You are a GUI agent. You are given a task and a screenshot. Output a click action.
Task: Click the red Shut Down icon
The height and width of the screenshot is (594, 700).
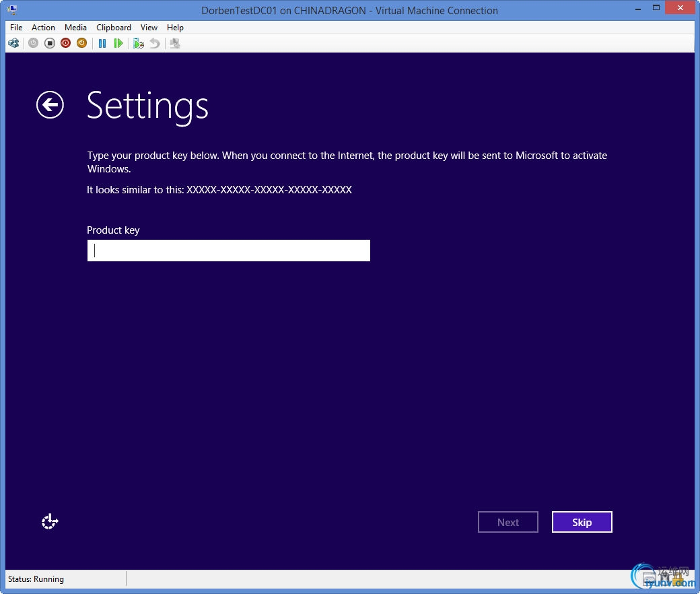66,43
